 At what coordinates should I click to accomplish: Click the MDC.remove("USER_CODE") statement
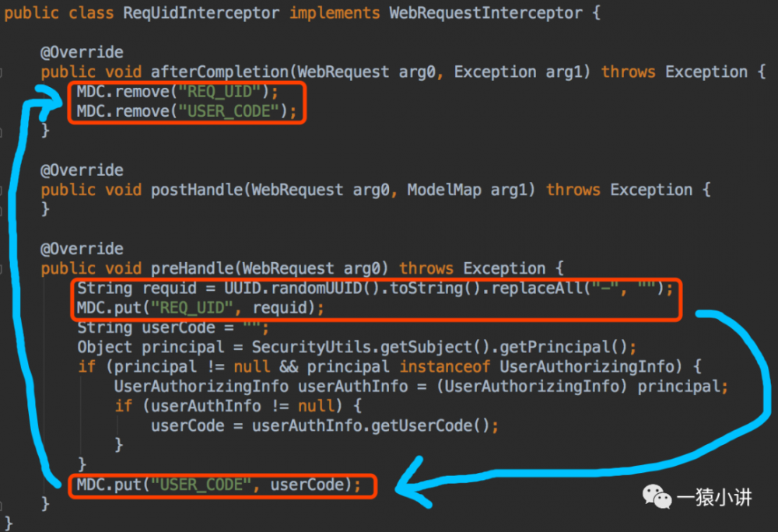[187, 111]
